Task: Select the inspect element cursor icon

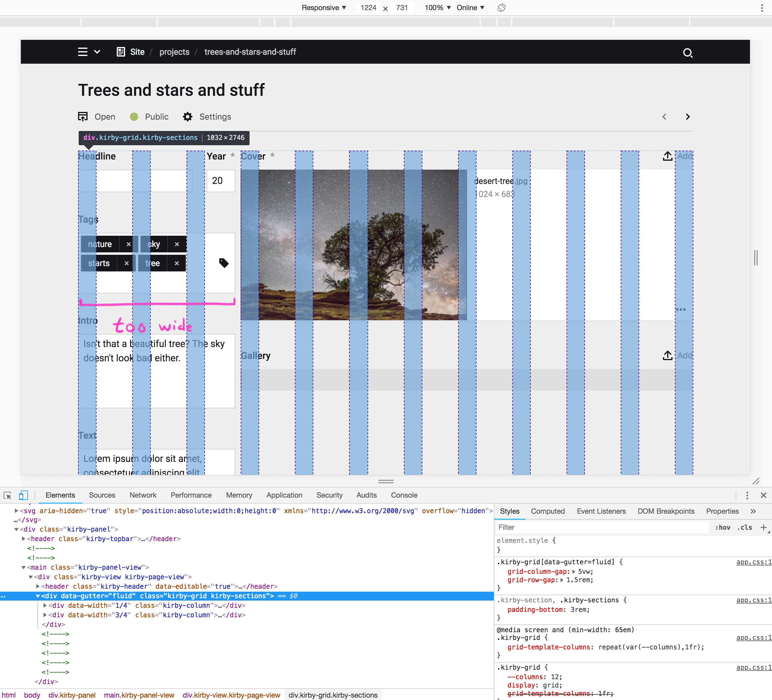Action: coord(7,495)
